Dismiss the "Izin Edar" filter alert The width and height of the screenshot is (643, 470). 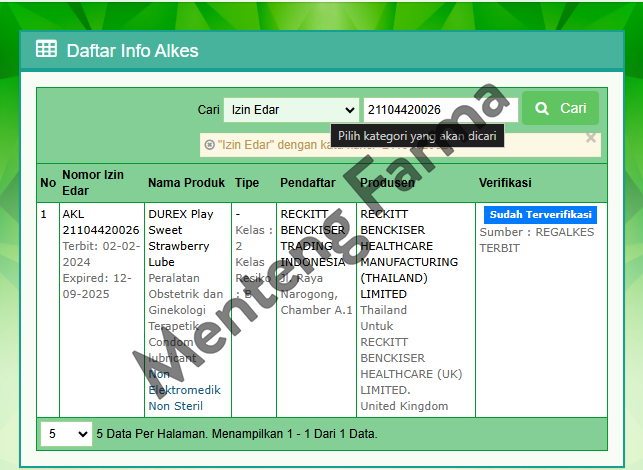point(590,138)
